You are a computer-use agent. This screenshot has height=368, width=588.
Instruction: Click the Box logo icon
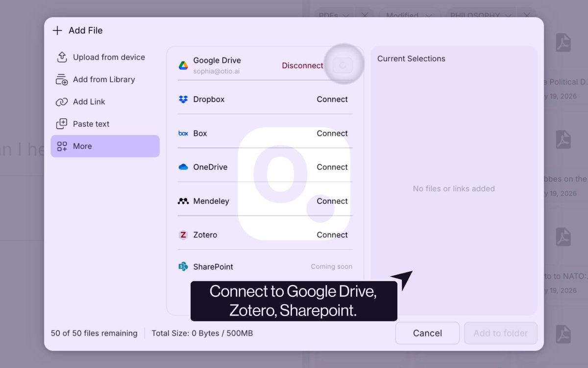(183, 133)
